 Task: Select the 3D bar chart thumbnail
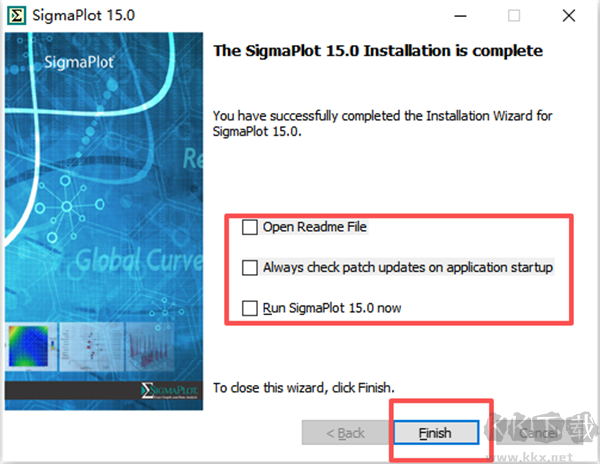point(150,346)
